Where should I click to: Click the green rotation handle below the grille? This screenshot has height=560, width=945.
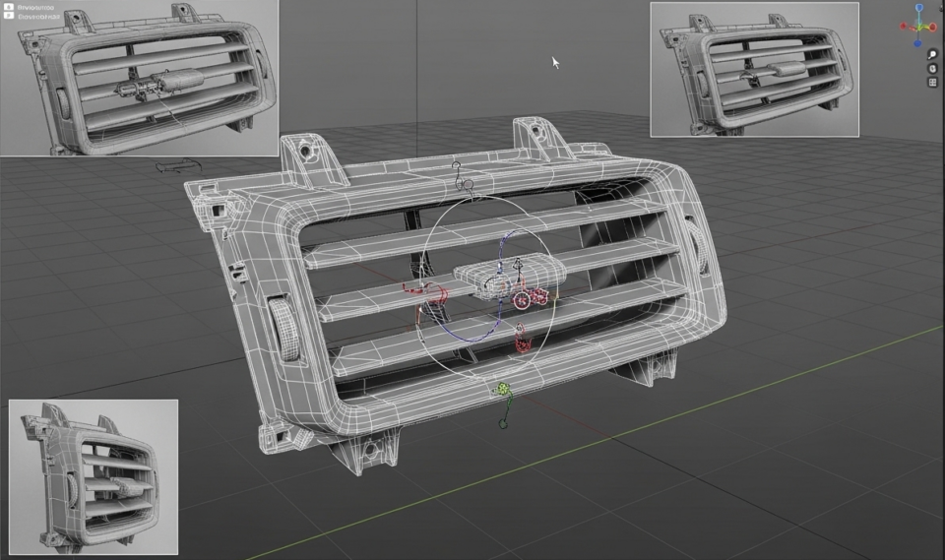[x=505, y=392]
